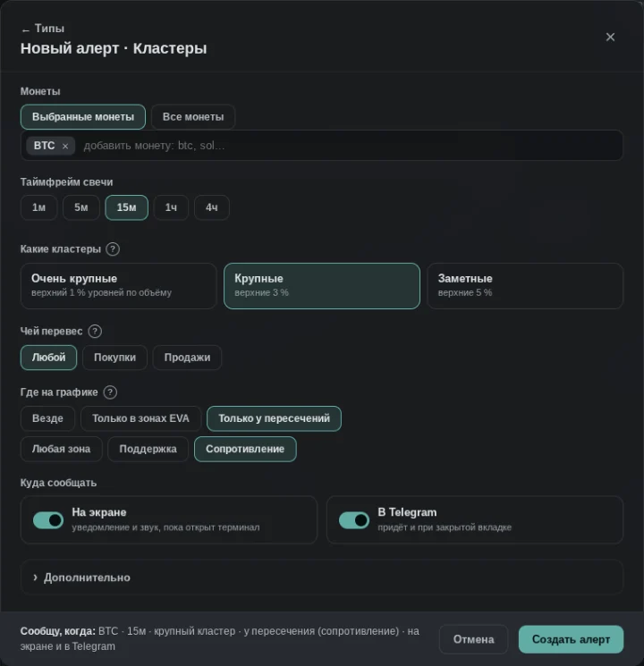Viewport: 644px width, 666px height.
Task: Click the Отмена button
Action: click(473, 639)
